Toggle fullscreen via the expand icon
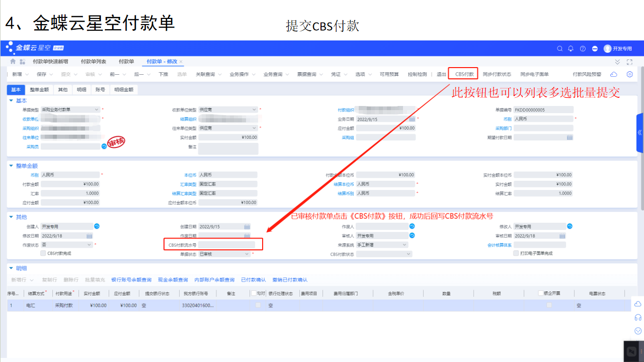The width and height of the screenshot is (644, 362). [x=630, y=61]
